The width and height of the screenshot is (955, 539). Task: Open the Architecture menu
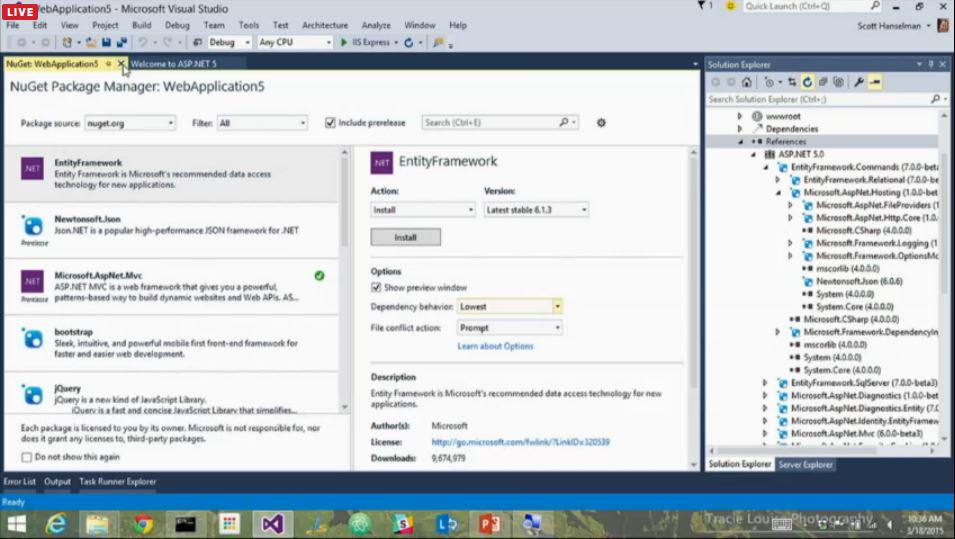coord(325,25)
